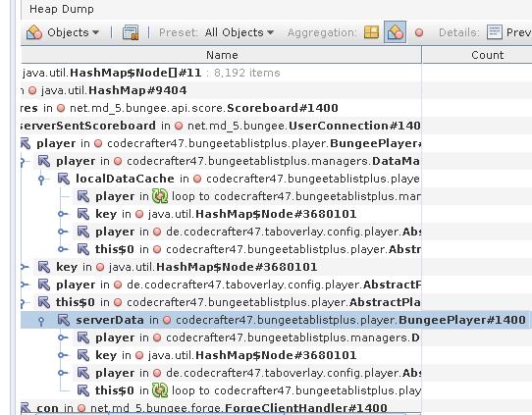Collapse the localDataCache tree node
The image size is (532, 415).
(x=41, y=180)
